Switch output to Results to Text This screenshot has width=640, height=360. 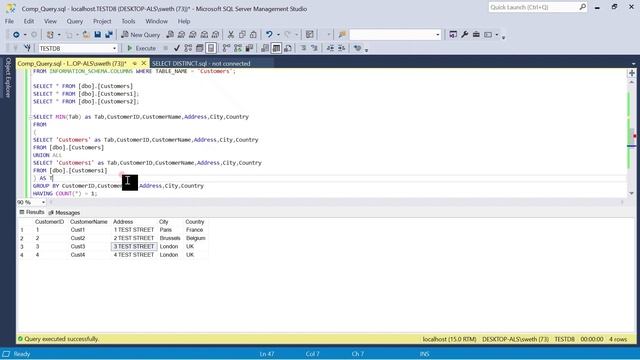(x=264, y=48)
